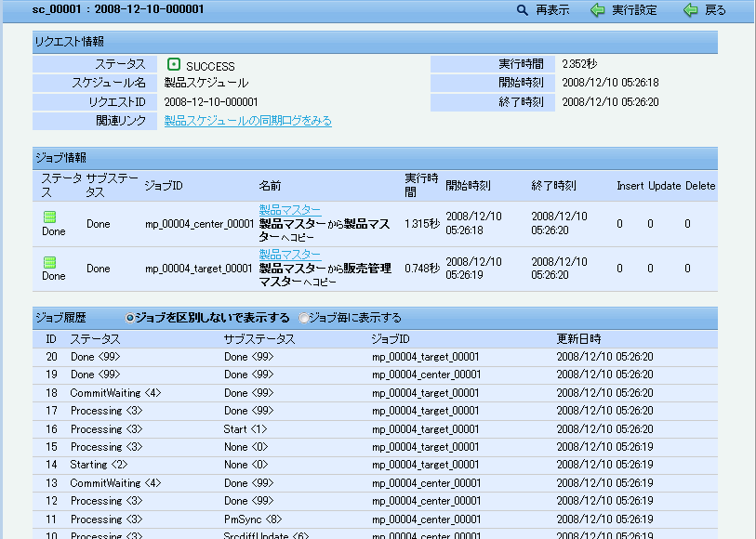This screenshot has width=756, height=539.
Task: Open the 製品スケジュールの同期ログをみる link
Action: pyautogui.click(x=248, y=121)
